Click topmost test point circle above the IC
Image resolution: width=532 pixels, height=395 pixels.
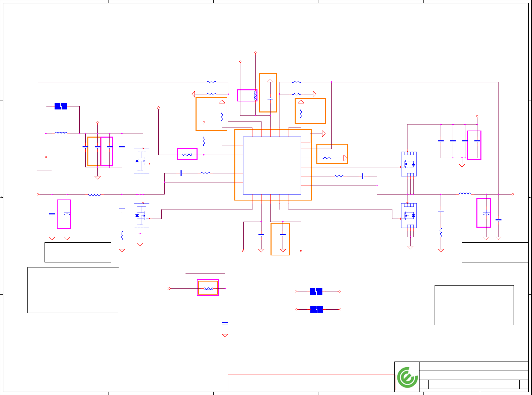(x=255, y=53)
